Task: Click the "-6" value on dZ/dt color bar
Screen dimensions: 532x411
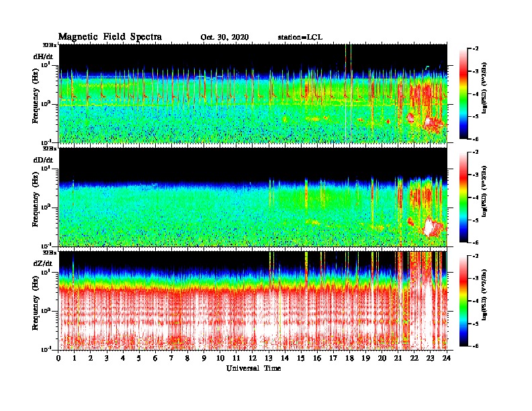Action: 476,346
